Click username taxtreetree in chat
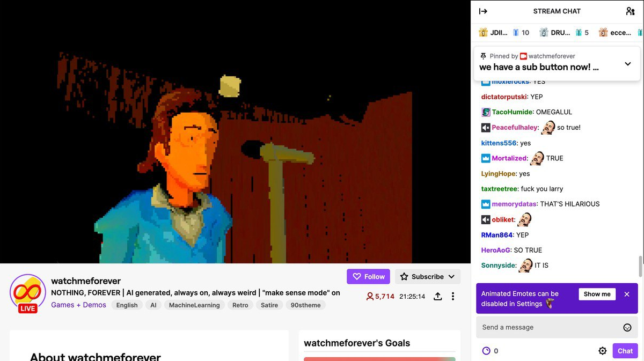 (x=500, y=189)
